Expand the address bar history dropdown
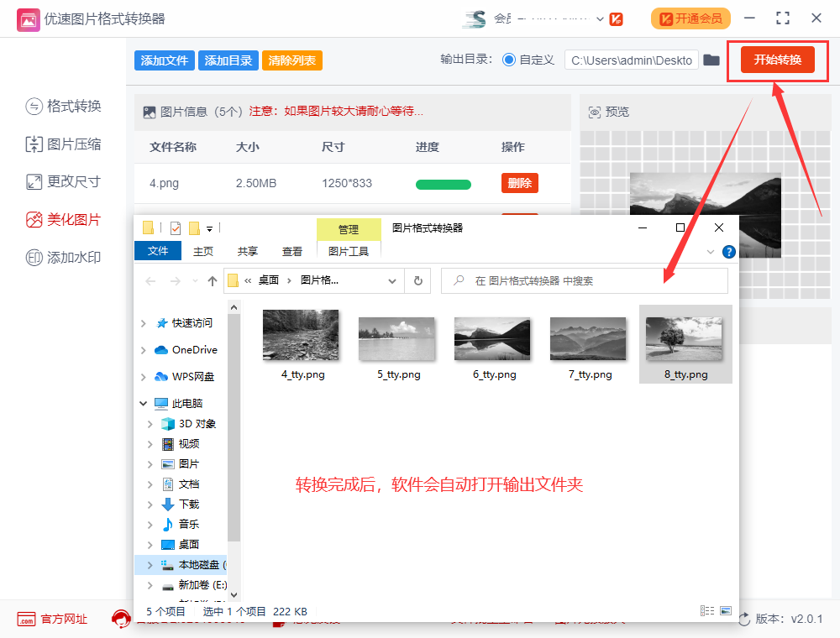Viewport: 840px width, 638px height. [392, 281]
